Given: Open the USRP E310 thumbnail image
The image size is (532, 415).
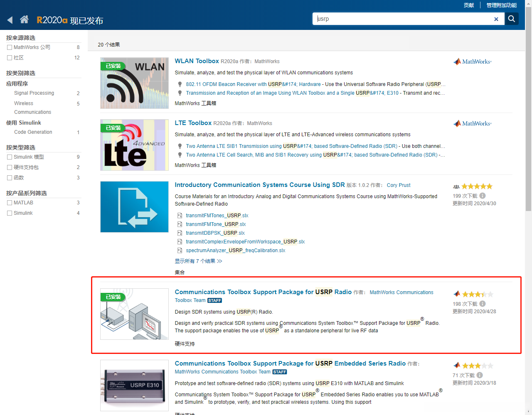Looking at the screenshot, I should (x=134, y=386).
